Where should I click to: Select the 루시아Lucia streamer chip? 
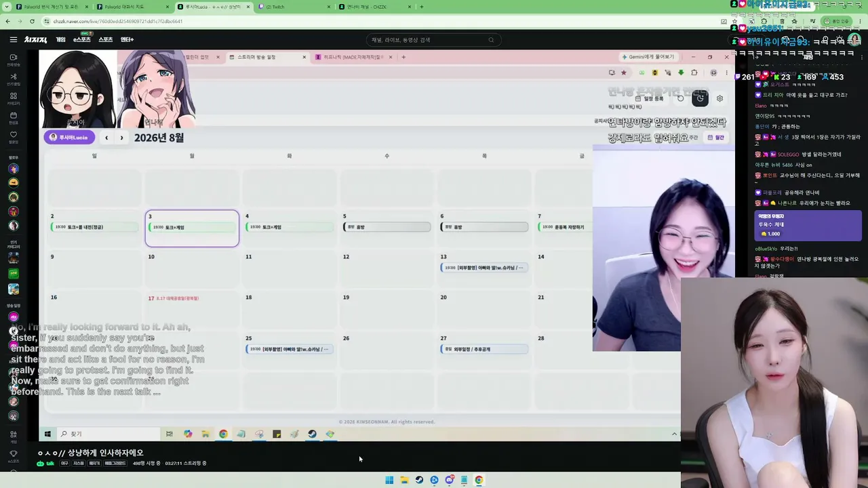tap(70, 138)
